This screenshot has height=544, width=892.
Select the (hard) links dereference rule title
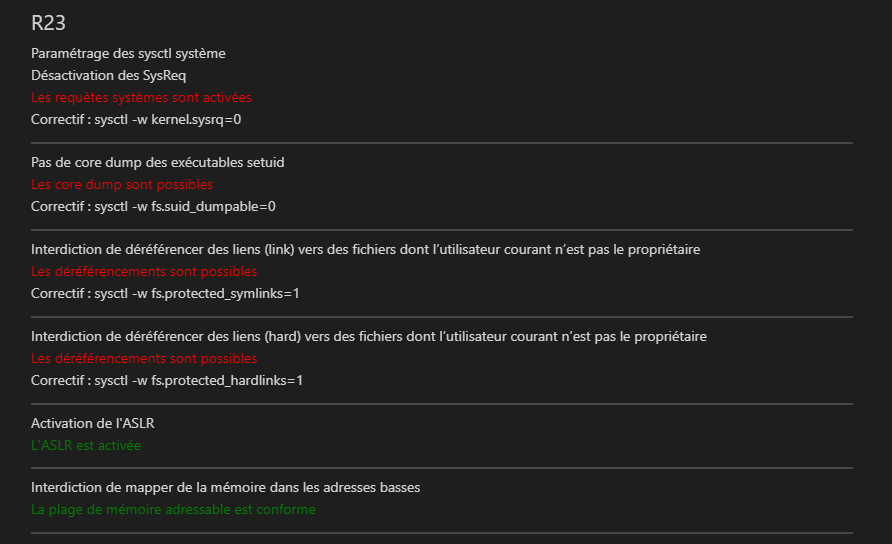point(368,336)
